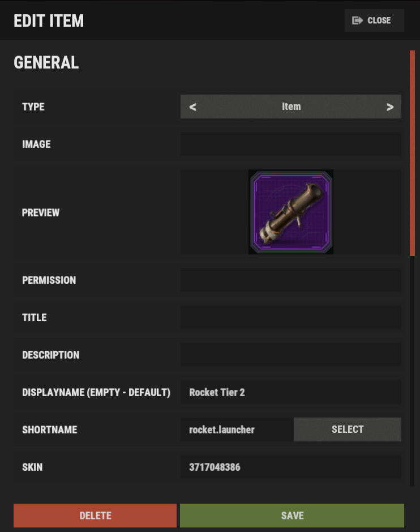Focus the Permission input field
420x532 pixels.
pos(291,280)
